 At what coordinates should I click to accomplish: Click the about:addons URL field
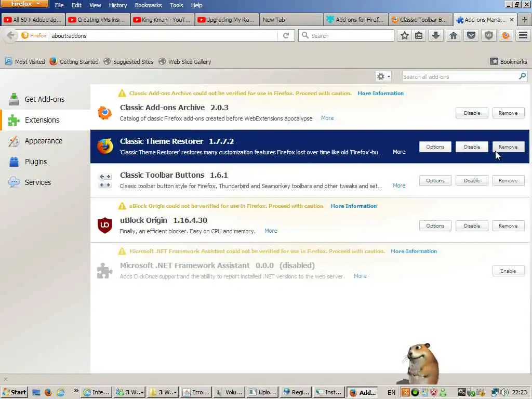pos(164,36)
